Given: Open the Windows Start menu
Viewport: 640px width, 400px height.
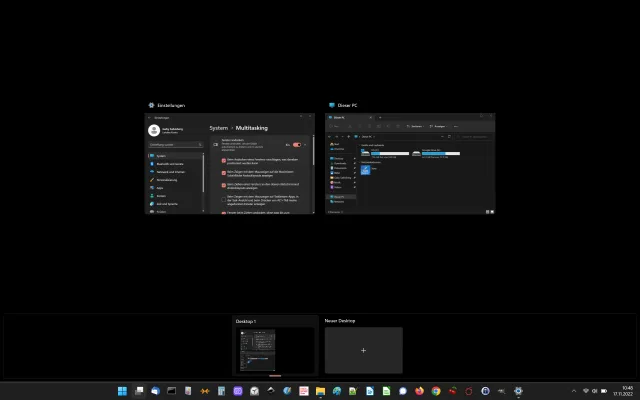Looking at the screenshot, I should pos(122,391).
